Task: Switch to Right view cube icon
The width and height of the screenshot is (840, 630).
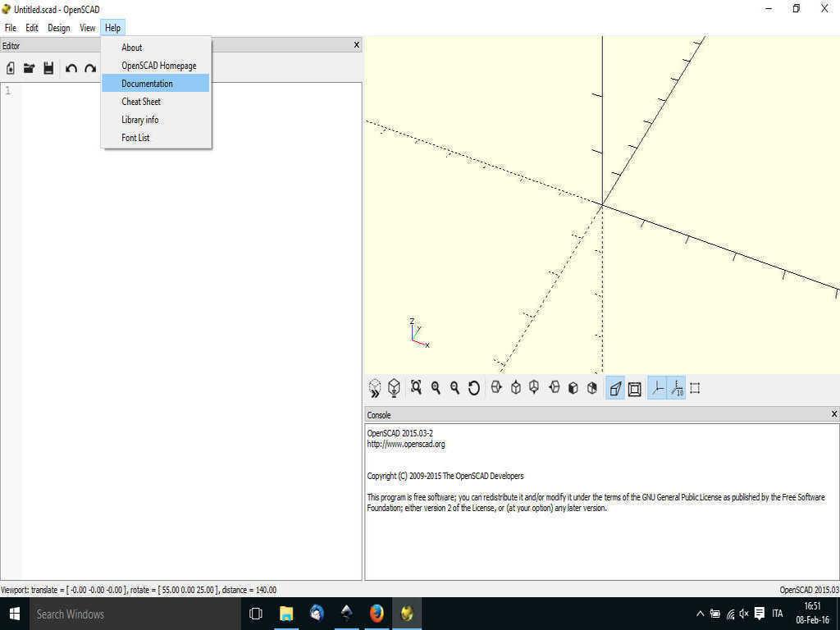Action: (x=496, y=387)
